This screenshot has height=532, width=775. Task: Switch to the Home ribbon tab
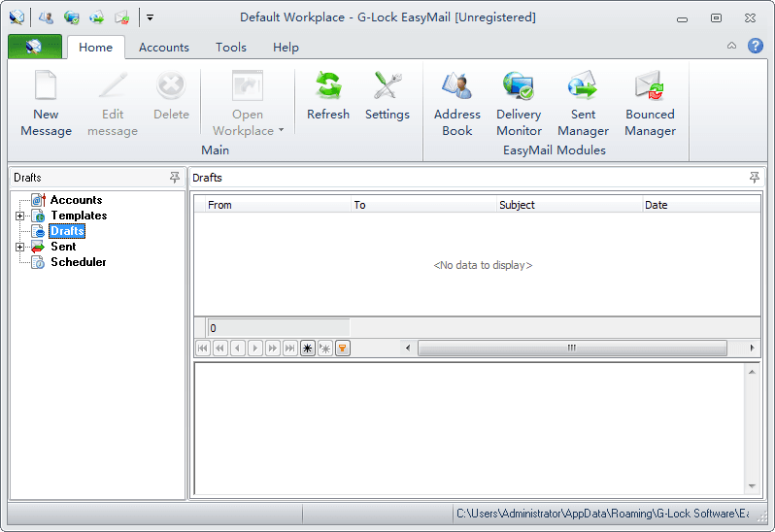pyautogui.click(x=95, y=48)
